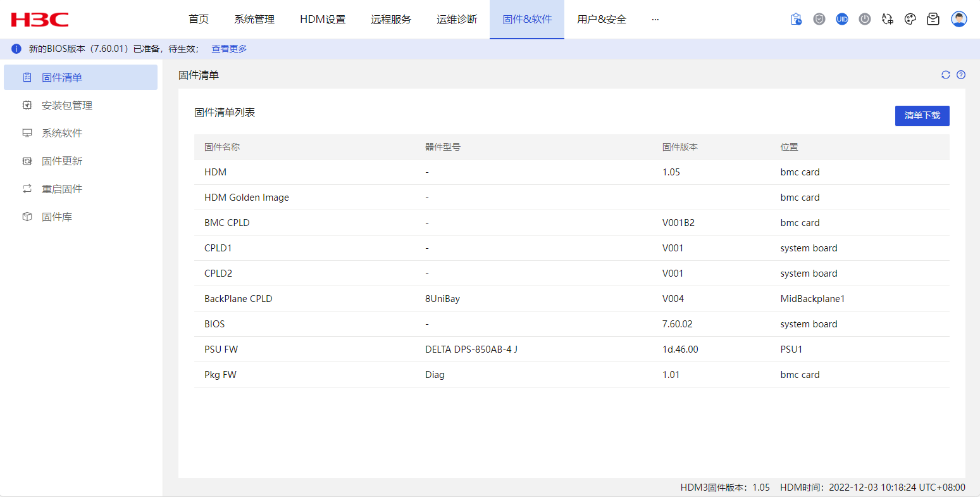Click BIOS version 7.60.02
This screenshot has width=980, height=497.
678,324
